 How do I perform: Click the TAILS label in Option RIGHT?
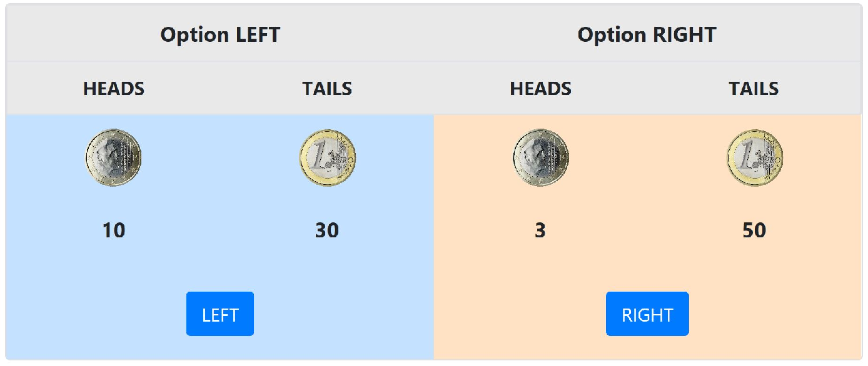(754, 89)
